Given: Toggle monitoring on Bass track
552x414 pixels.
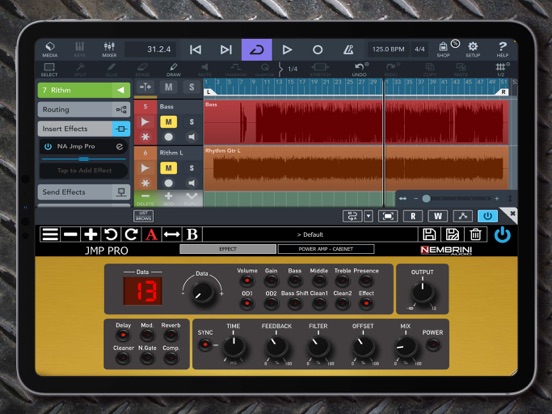Looking at the screenshot, I should (x=192, y=137).
